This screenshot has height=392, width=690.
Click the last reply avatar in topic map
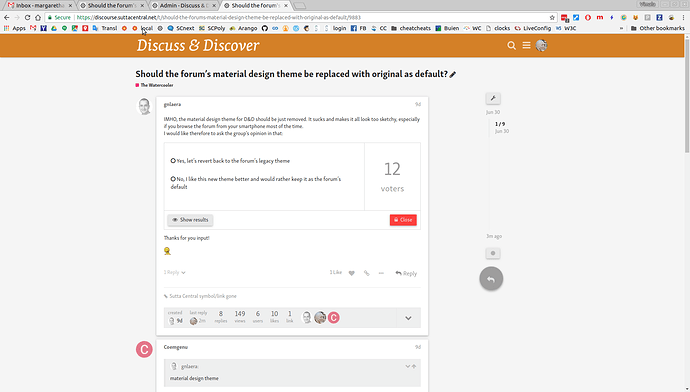[193, 321]
